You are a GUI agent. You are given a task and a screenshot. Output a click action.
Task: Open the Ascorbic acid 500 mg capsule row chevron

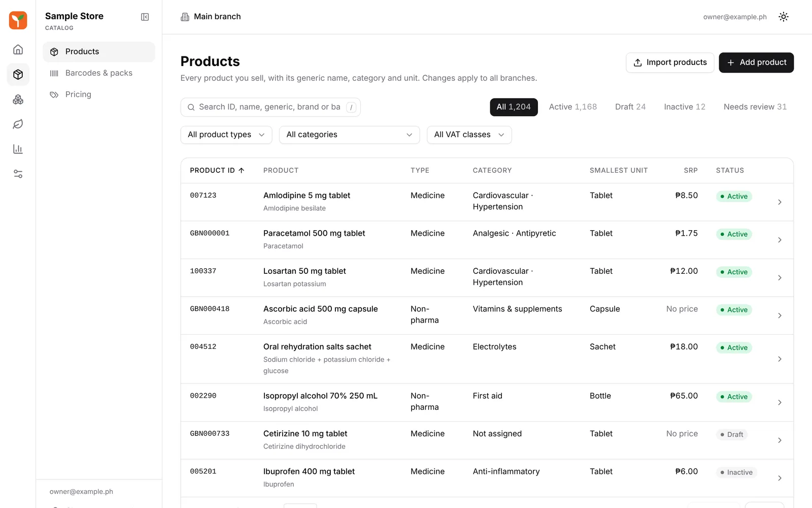780,315
